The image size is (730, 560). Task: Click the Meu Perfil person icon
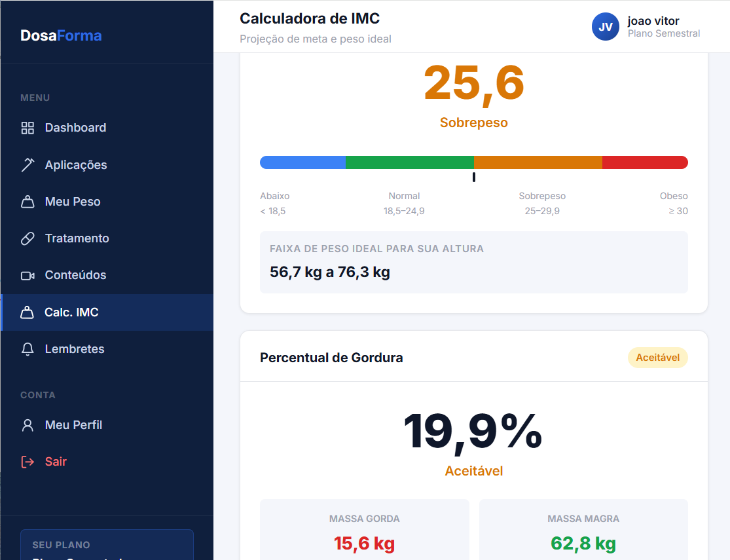[x=27, y=425]
